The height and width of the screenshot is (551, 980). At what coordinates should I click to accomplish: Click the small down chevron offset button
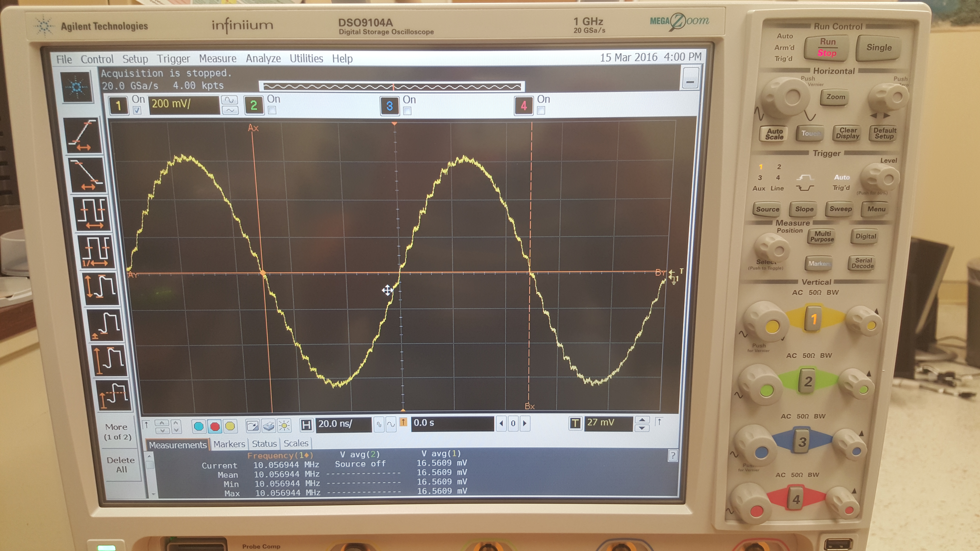[x=163, y=430]
